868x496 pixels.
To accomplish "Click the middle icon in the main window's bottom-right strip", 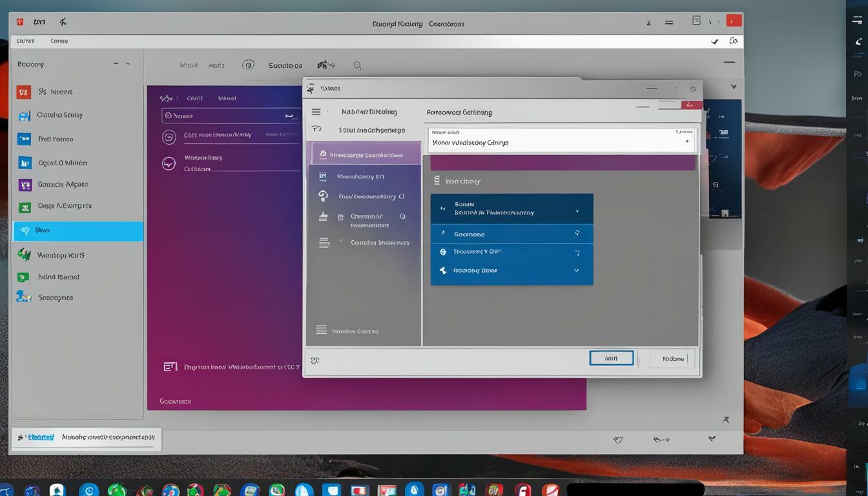I will tap(660, 440).
